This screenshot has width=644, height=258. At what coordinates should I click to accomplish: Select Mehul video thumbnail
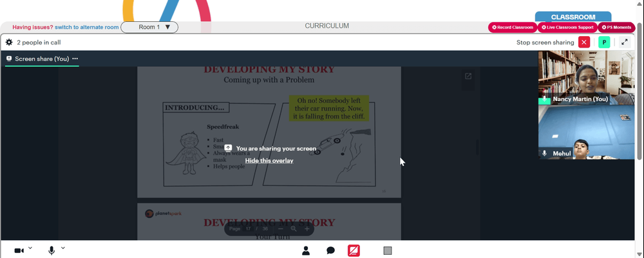click(x=586, y=132)
